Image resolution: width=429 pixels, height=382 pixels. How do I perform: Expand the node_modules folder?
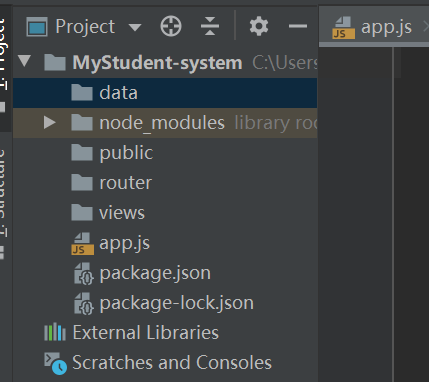click(50, 123)
